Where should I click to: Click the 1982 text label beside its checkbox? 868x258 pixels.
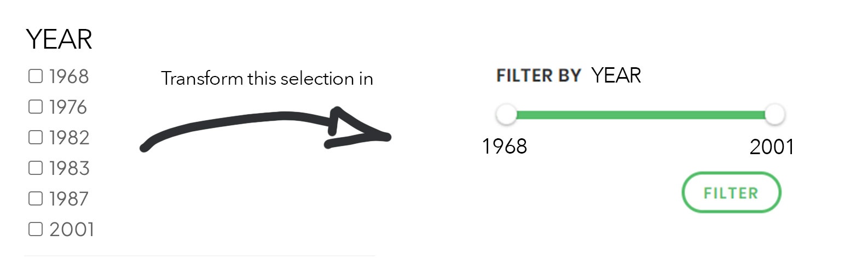coord(70,138)
